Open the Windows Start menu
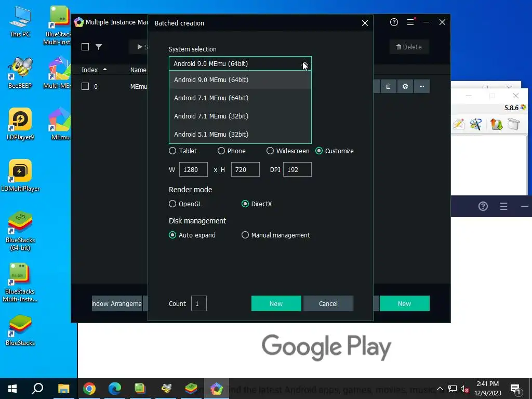This screenshot has height=399, width=532. point(12,389)
